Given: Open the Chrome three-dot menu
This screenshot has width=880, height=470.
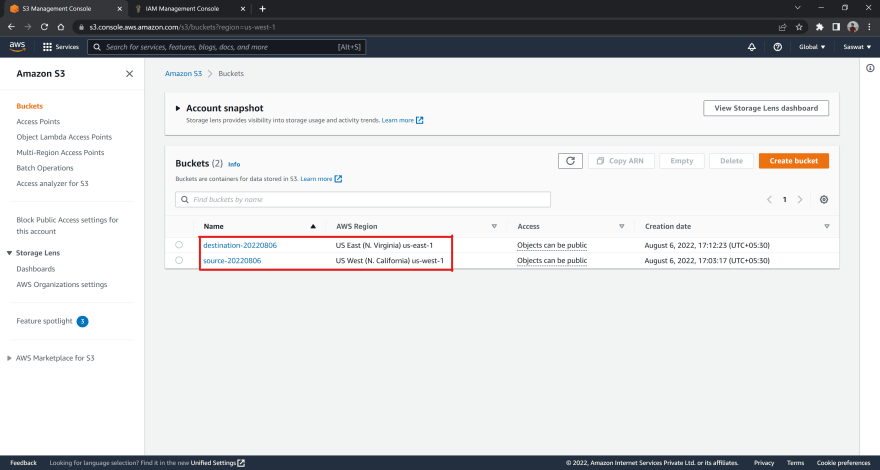Looking at the screenshot, I should [869, 27].
